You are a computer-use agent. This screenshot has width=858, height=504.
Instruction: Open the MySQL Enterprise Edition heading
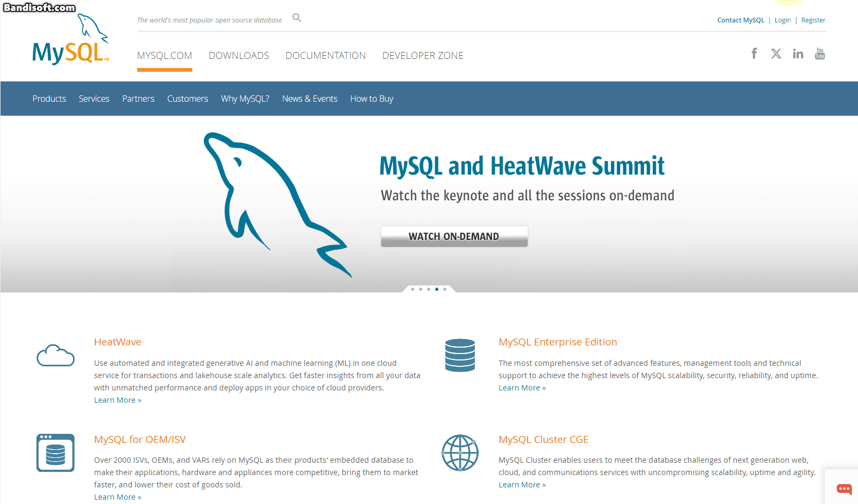tap(558, 342)
